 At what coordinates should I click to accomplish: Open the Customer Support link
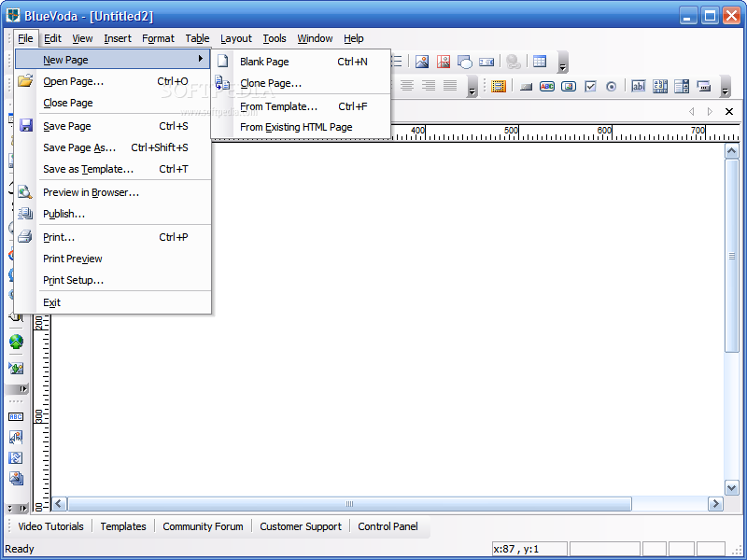pos(301,526)
